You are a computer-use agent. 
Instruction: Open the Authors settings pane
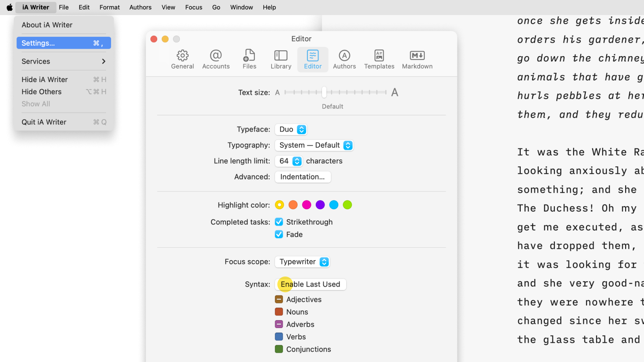tap(344, 59)
